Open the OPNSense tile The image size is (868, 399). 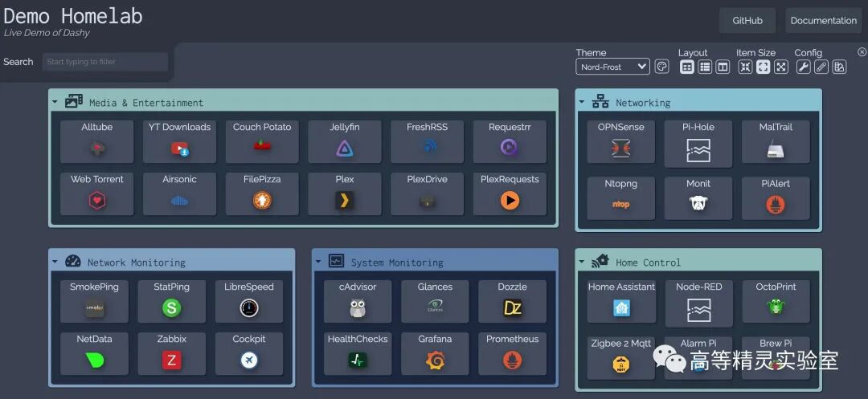click(620, 142)
